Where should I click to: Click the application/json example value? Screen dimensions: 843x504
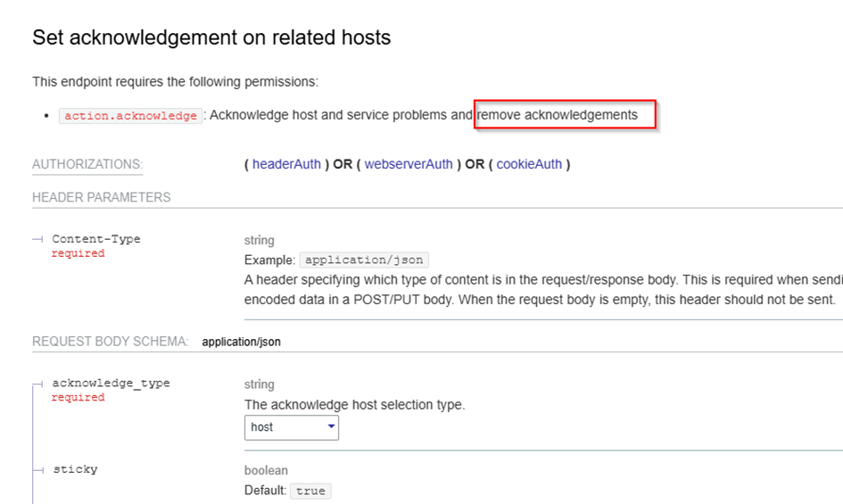click(x=363, y=260)
